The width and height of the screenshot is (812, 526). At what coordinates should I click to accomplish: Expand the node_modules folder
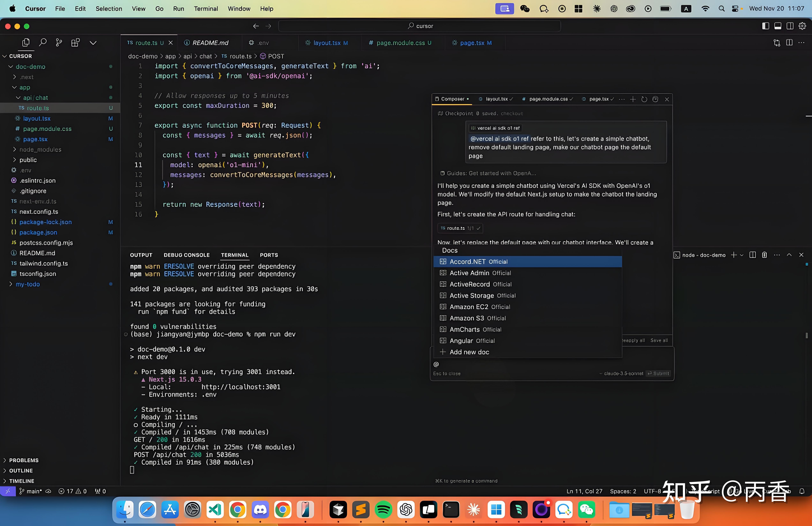click(40, 149)
